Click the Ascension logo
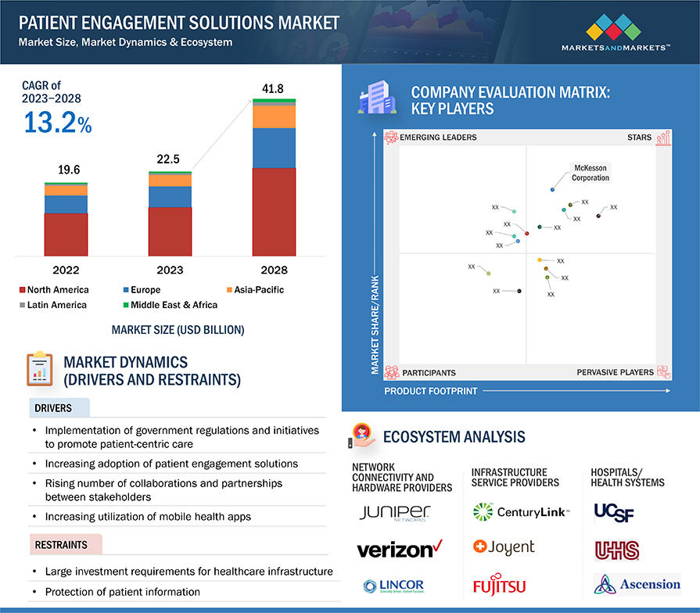This screenshot has width=700, height=613. click(x=637, y=584)
